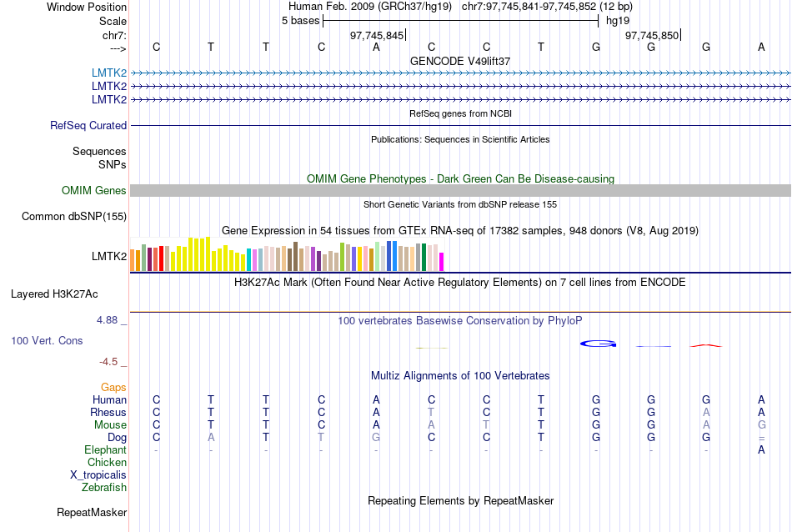Click the red negative PhyloP conservation mark
The image size is (792, 532).
click(706, 345)
